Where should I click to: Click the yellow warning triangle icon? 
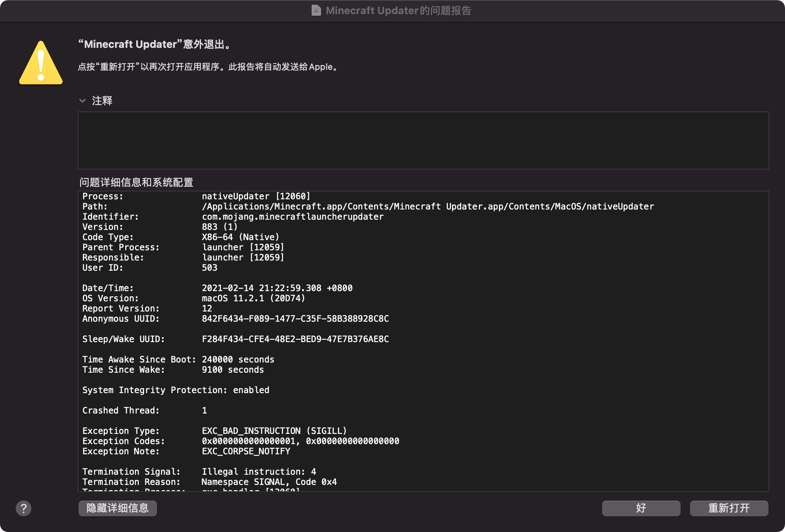tap(41, 64)
